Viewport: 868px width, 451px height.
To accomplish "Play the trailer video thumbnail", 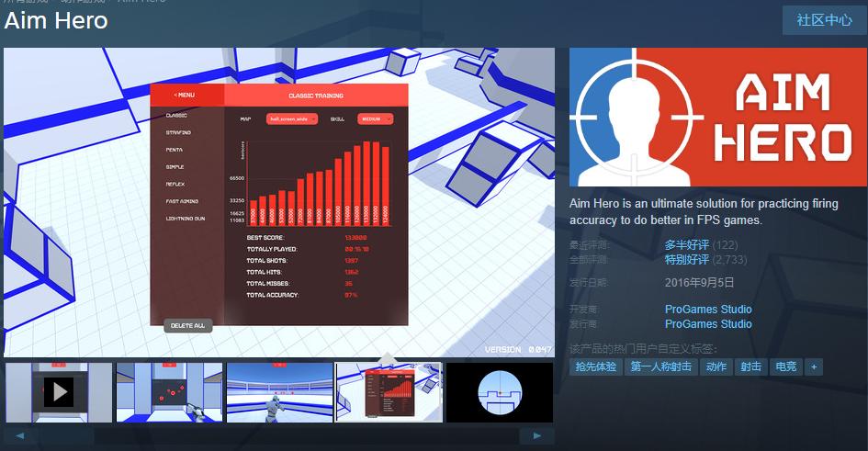I will 59,392.
